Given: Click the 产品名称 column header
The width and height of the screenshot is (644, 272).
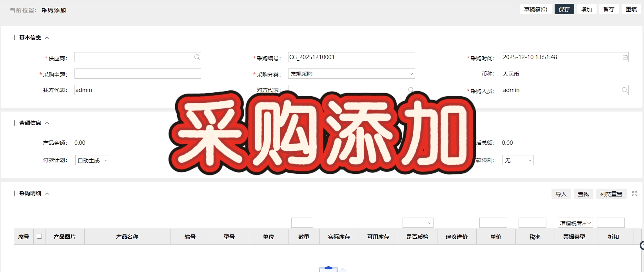Looking at the screenshot, I should (x=127, y=237).
